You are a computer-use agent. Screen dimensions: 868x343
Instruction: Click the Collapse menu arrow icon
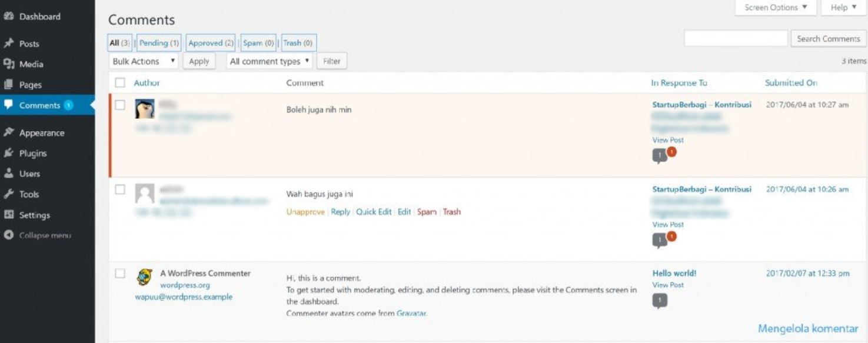coord(9,235)
